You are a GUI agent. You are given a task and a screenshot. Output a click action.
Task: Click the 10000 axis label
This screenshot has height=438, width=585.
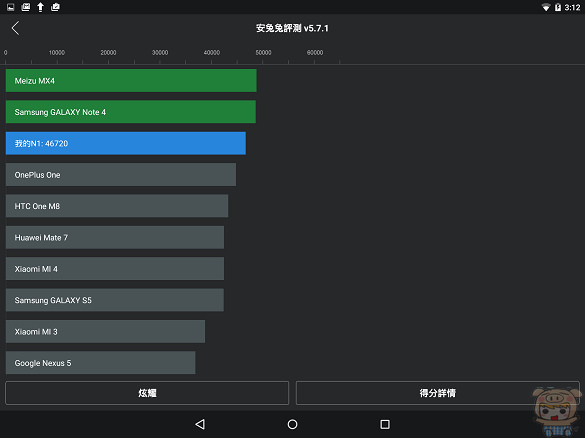(x=57, y=53)
